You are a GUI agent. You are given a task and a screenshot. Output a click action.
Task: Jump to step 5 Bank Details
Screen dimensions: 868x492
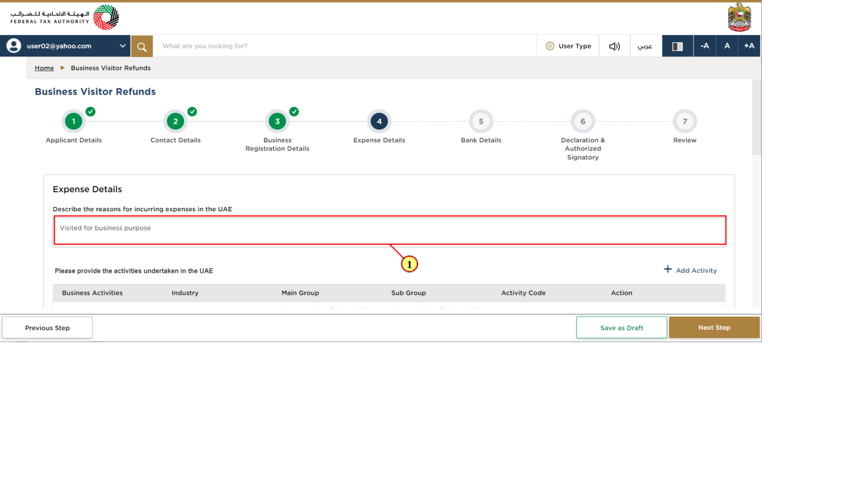[x=481, y=122]
